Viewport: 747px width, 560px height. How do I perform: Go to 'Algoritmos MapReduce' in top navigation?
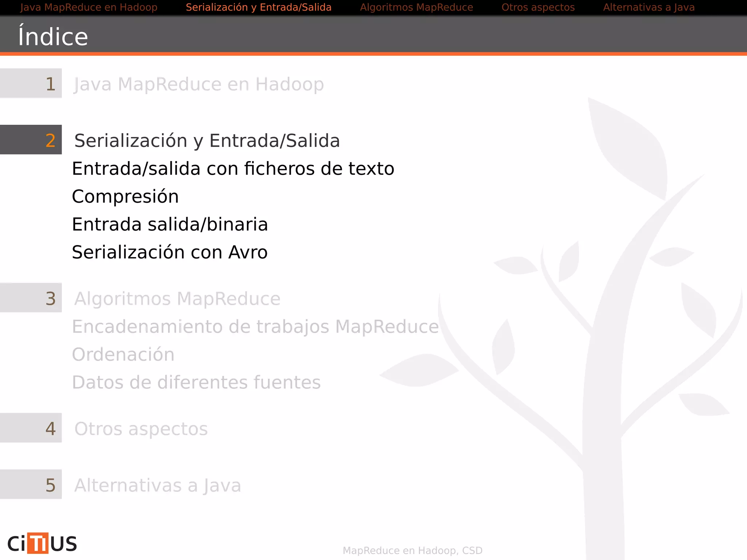(x=417, y=7)
